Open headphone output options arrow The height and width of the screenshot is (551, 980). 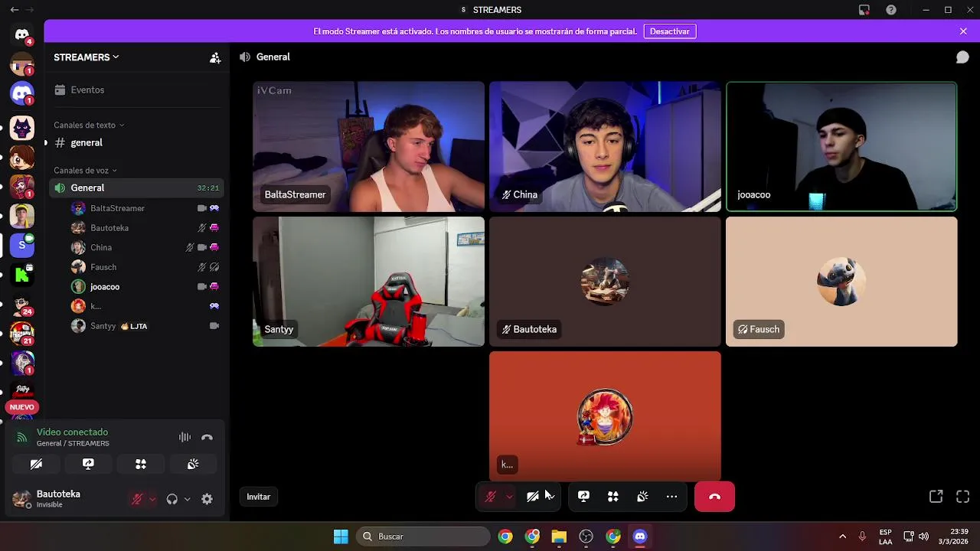point(187,499)
